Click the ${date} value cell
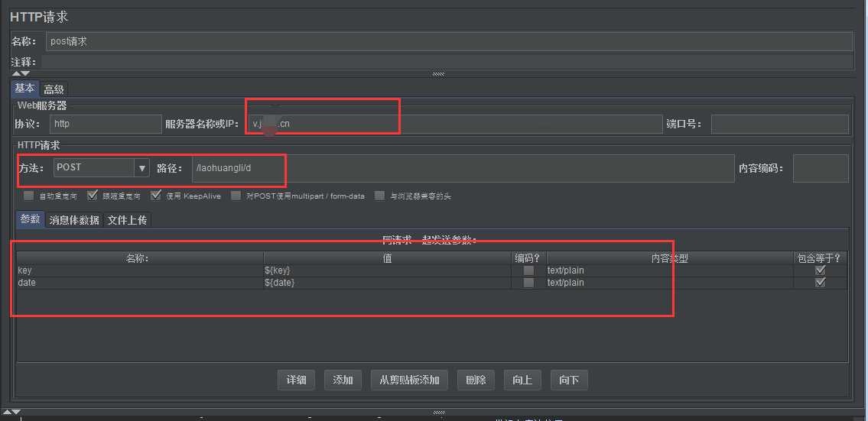868x421 pixels. tap(388, 283)
